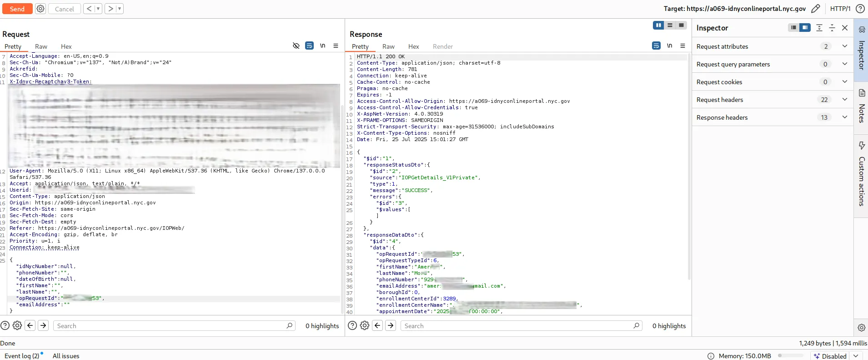Open the Response Render tab
This screenshot has width=868, height=360.
[443, 46]
